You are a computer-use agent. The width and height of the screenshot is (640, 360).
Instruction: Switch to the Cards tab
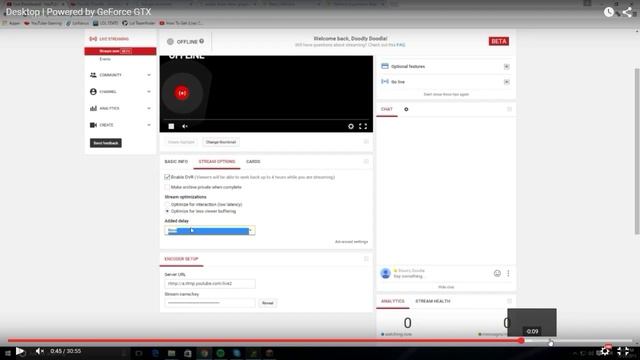pyautogui.click(x=253, y=162)
